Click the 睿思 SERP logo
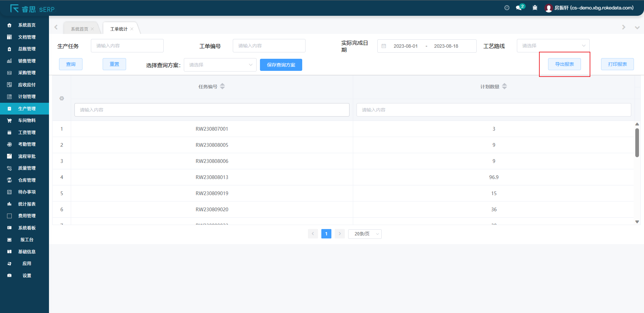Viewport: 644px width, 313px height. tap(32, 9)
